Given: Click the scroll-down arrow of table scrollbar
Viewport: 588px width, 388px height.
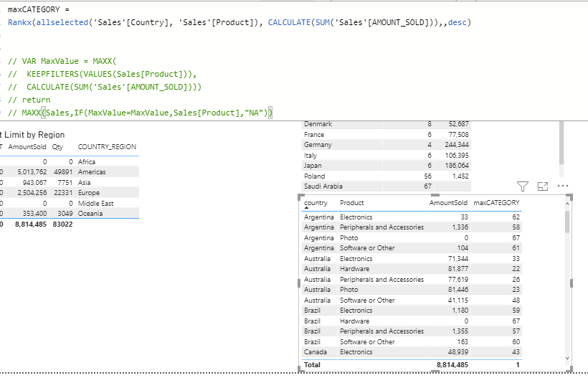Looking at the screenshot, I should (567, 358).
